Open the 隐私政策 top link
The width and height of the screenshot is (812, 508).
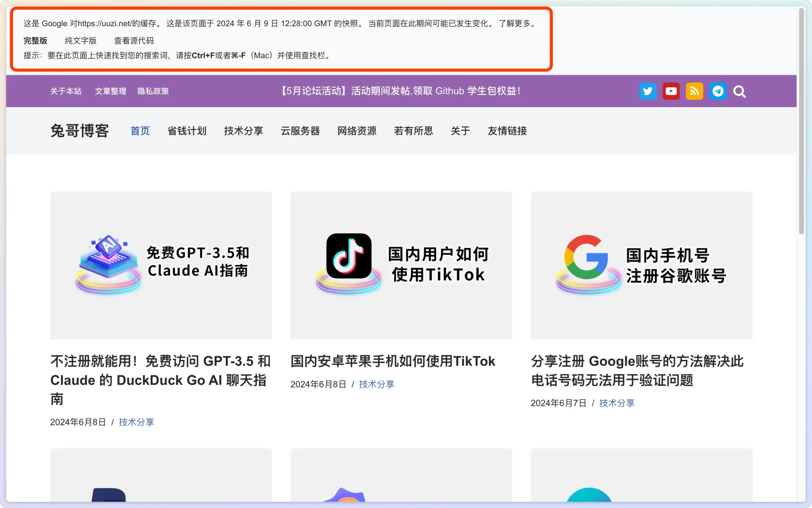[x=153, y=91]
